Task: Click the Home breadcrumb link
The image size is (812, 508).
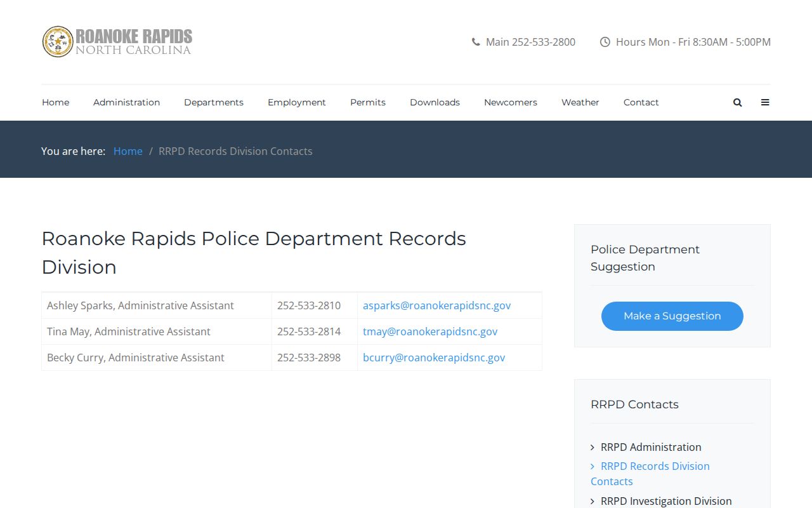Action: pyautogui.click(x=128, y=151)
